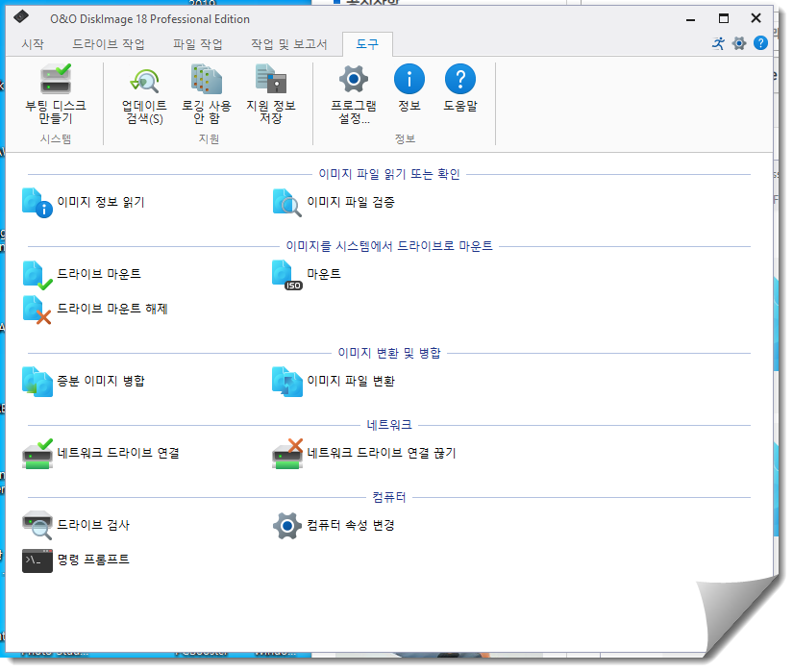Click the 네트워크 드라이브 연결 icon

pyautogui.click(x=37, y=454)
